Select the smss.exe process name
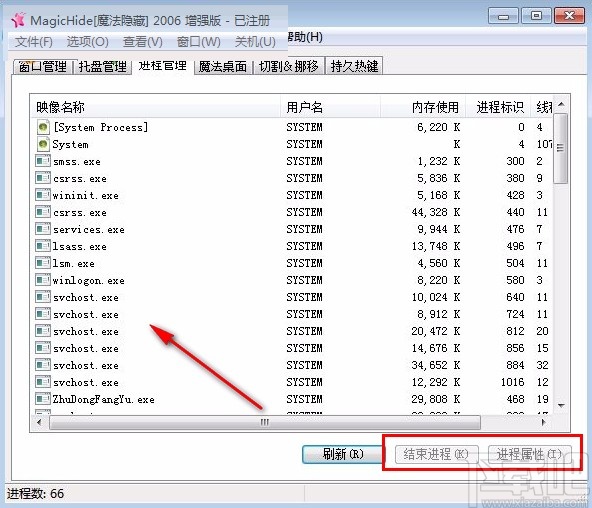This screenshot has height=508, width=592. point(77,162)
